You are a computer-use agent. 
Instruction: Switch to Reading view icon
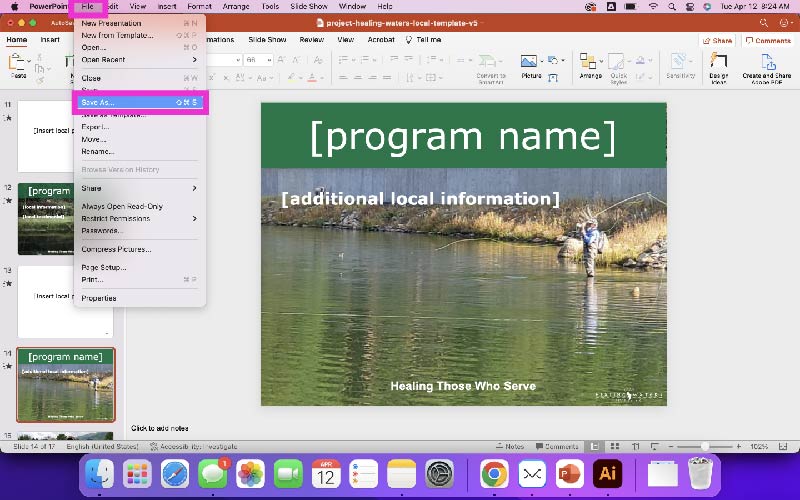click(636, 446)
